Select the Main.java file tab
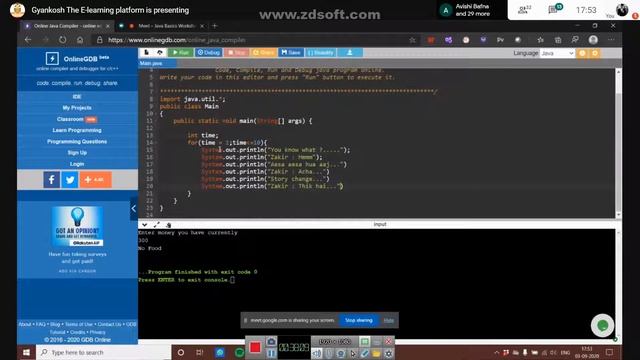Image resolution: width=640 pixels, height=360 pixels. click(x=157, y=63)
